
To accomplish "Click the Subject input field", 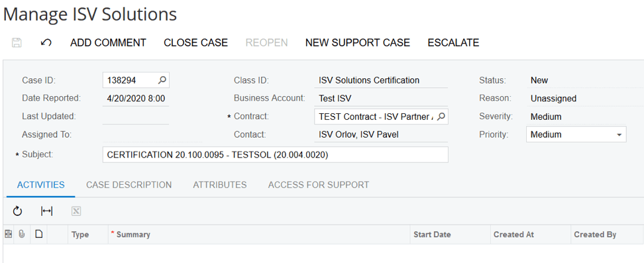I will tap(275, 155).
